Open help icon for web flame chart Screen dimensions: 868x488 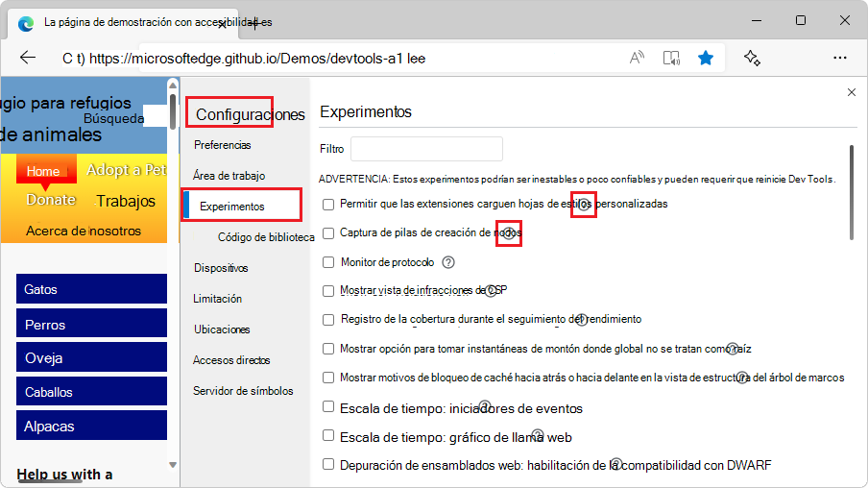point(538,435)
